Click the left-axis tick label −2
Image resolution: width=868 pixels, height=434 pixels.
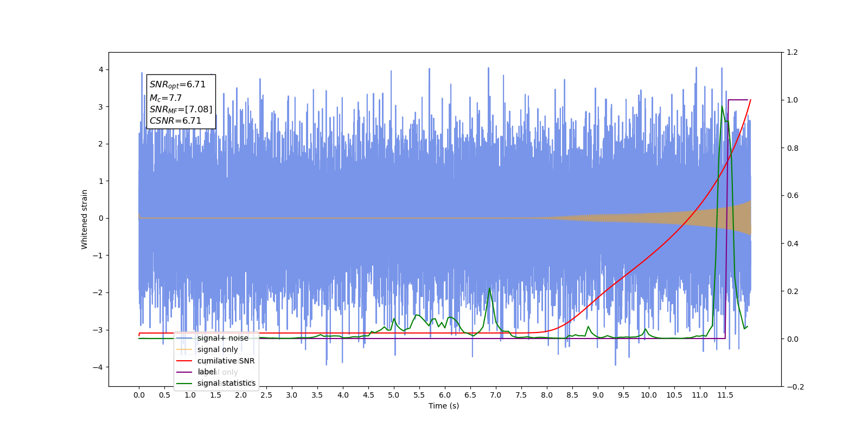[x=98, y=292]
